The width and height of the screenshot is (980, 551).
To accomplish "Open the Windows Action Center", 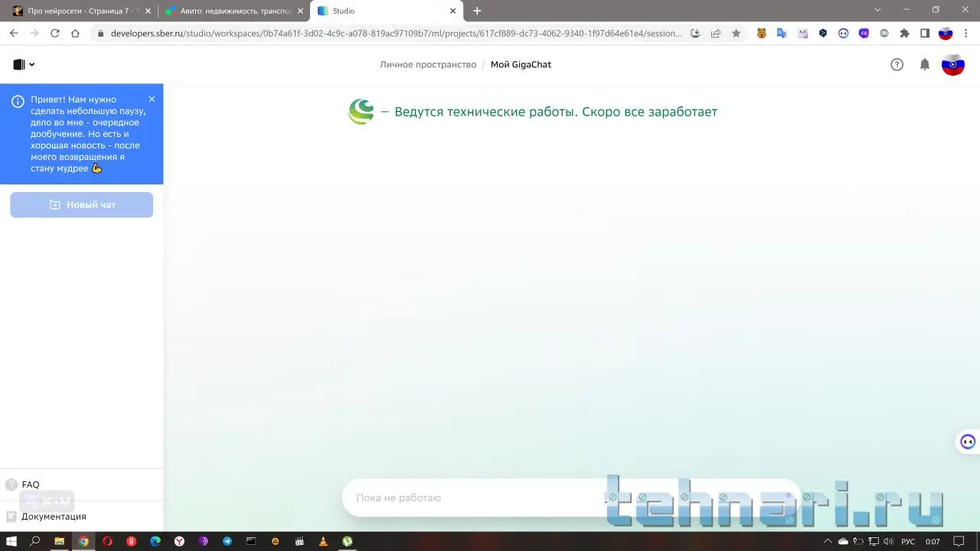I will click(x=959, y=541).
